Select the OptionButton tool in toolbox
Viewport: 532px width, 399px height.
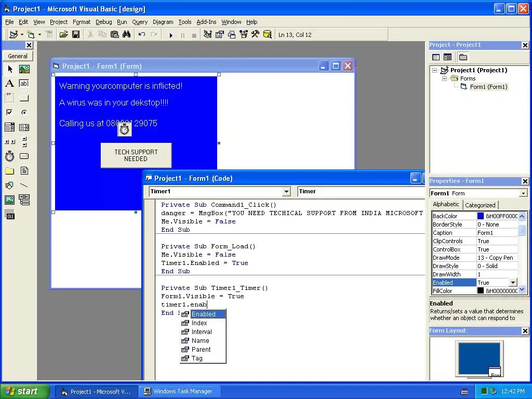pos(24,112)
